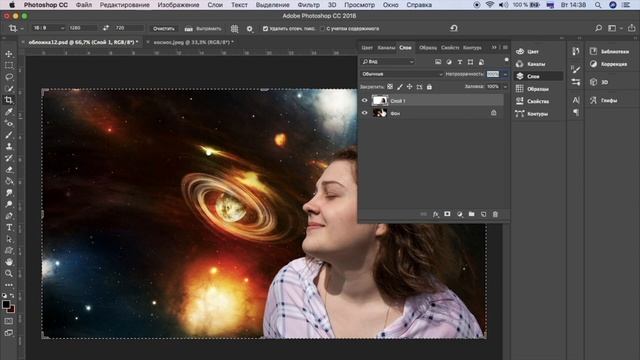The width and height of the screenshot is (640, 360).
Task: Delete the selected layer (trash icon)
Action: click(495, 214)
